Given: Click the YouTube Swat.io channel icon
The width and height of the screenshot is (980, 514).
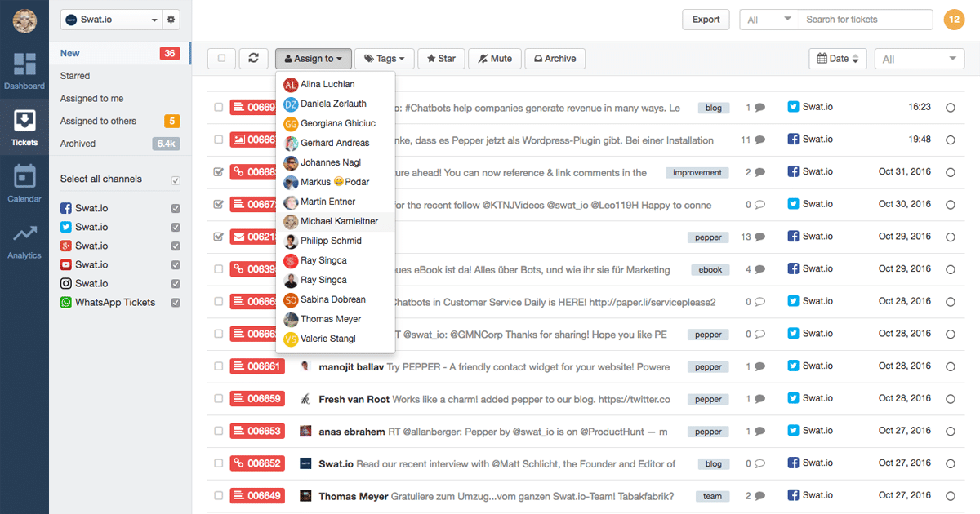Looking at the screenshot, I should [66, 264].
